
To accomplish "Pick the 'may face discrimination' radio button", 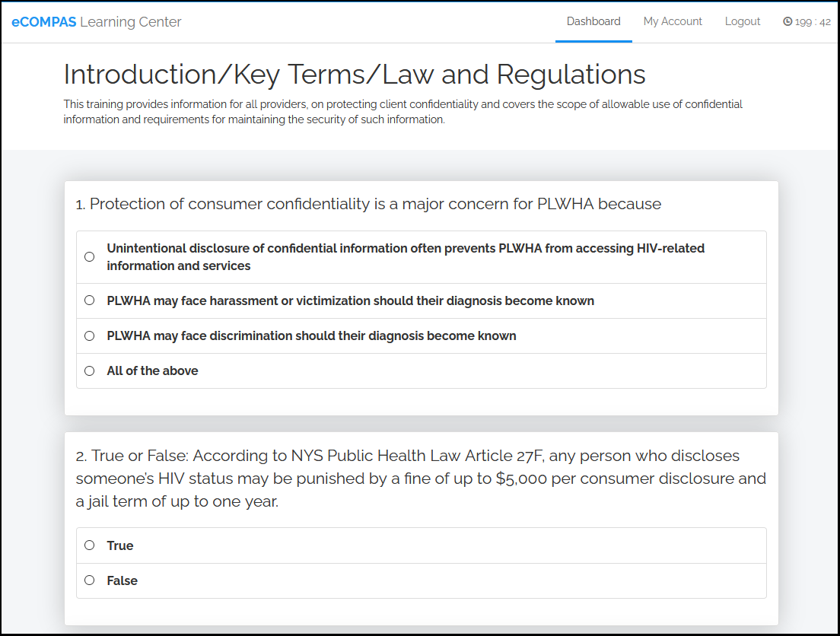I will pyautogui.click(x=90, y=335).
